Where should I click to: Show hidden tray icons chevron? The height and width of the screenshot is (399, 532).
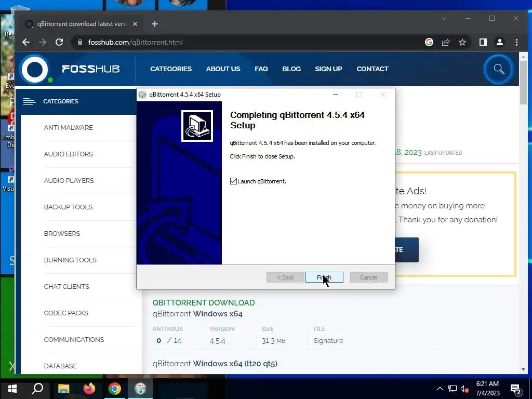tap(440, 389)
